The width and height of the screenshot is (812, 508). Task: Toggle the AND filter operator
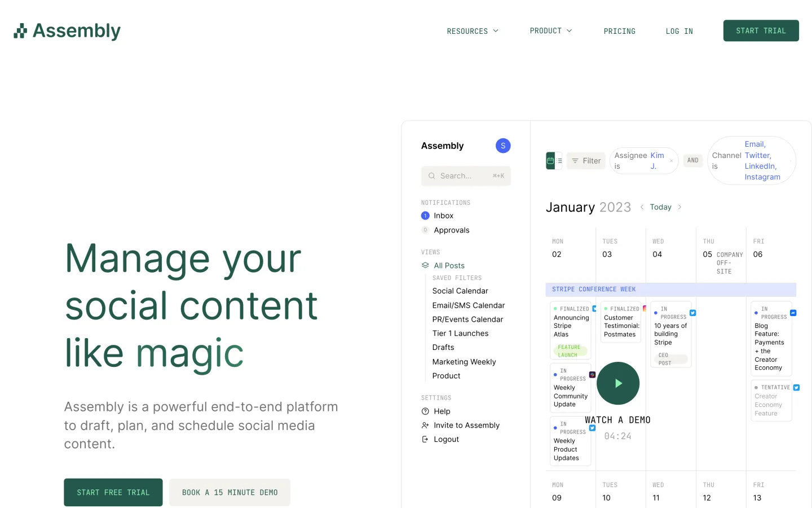pos(693,160)
